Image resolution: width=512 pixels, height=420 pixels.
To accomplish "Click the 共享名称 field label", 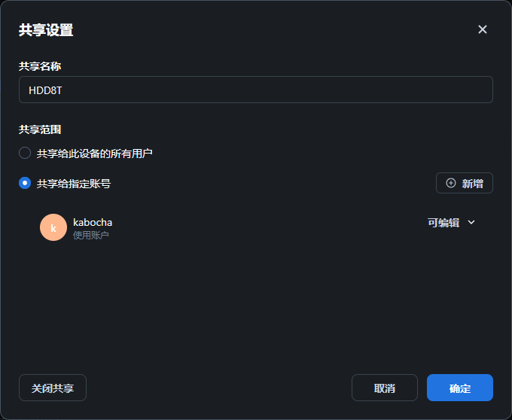I will coord(40,66).
